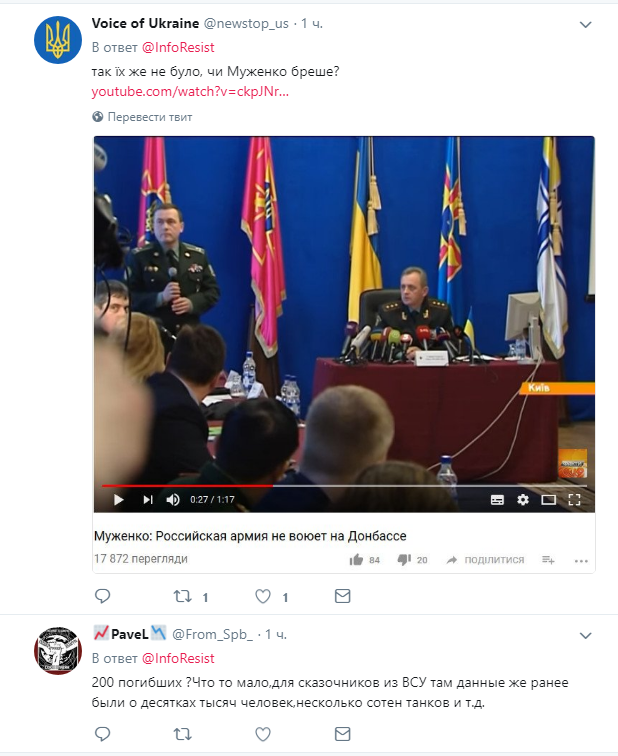The width and height of the screenshot is (618, 756).
Task: Send Voice of Ukraine tweet via direct message
Action: point(342,596)
